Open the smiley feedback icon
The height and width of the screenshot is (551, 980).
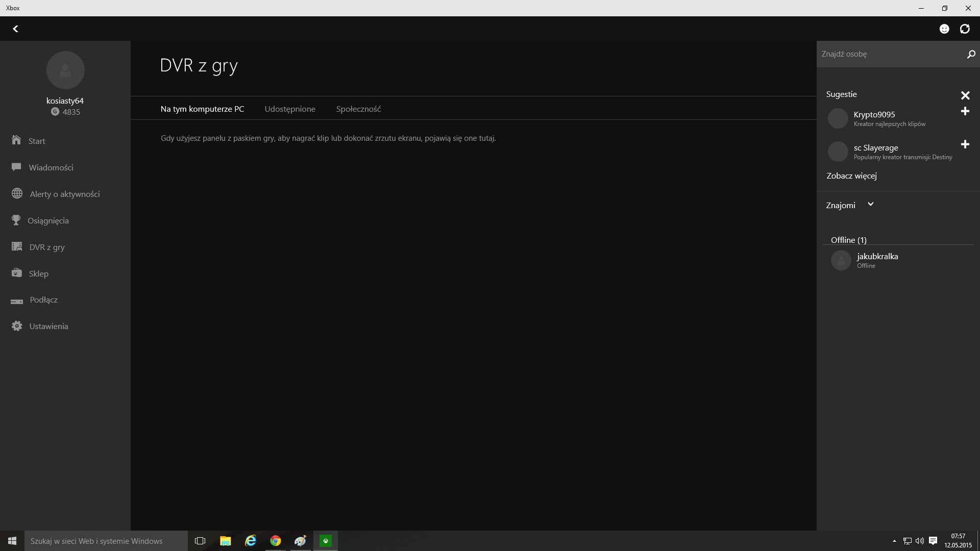[x=944, y=29]
